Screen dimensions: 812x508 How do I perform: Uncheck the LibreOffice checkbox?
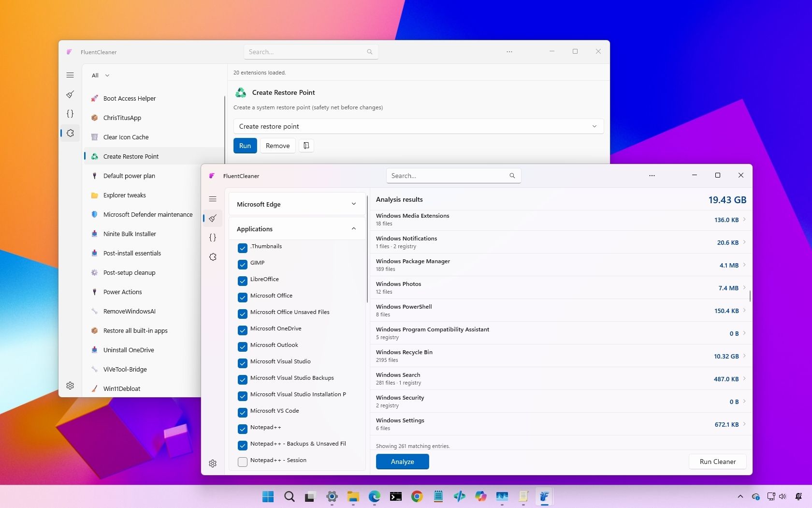click(243, 281)
